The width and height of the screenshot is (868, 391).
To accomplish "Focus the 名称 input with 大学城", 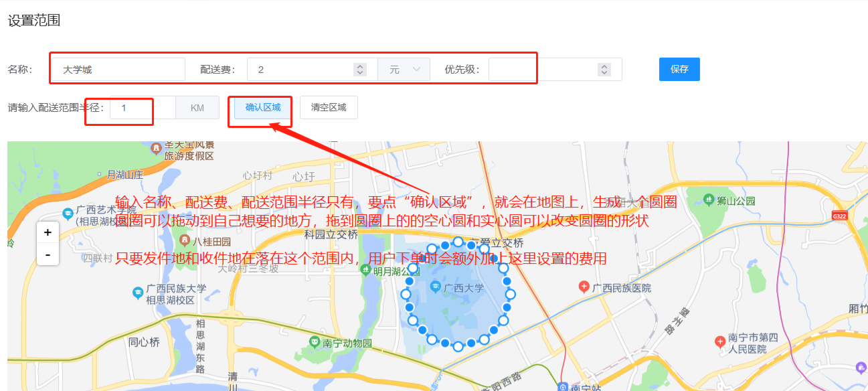I will tap(118, 70).
